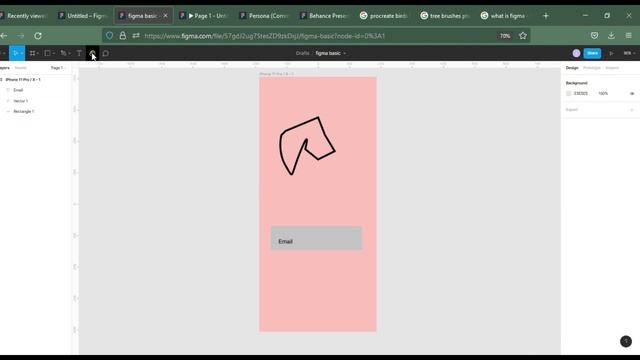Image resolution: width=640 pixels, height=360 pixels.
Task: Switch to the Inspect tab
Action: pyautogui.click(x=612, y=68)
